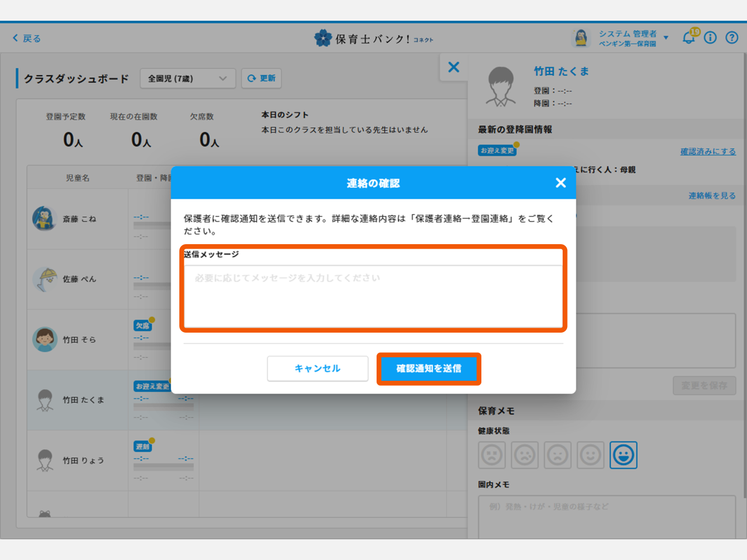
Task: Go back using the 戻る link
Action: pos(27,38)
